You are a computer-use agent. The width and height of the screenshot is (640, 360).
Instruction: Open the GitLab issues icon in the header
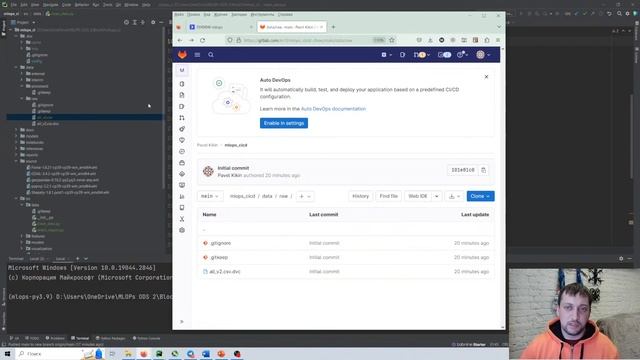click(402, 55)
